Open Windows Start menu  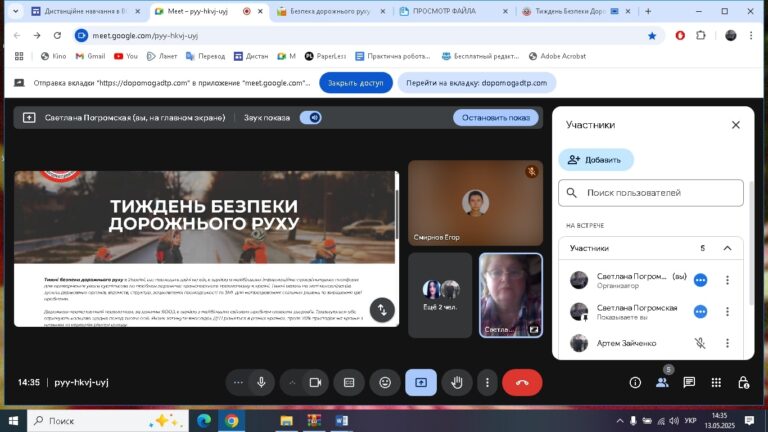coord(14,421)
